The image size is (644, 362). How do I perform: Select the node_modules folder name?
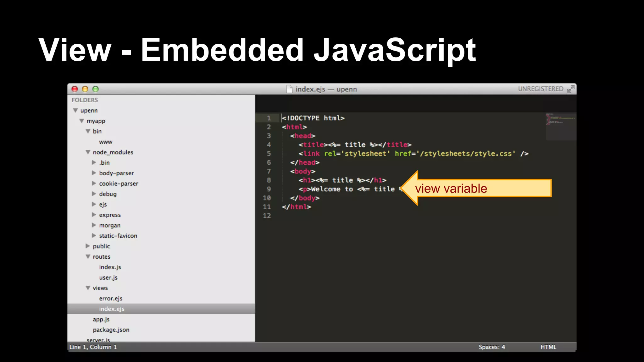113,152
